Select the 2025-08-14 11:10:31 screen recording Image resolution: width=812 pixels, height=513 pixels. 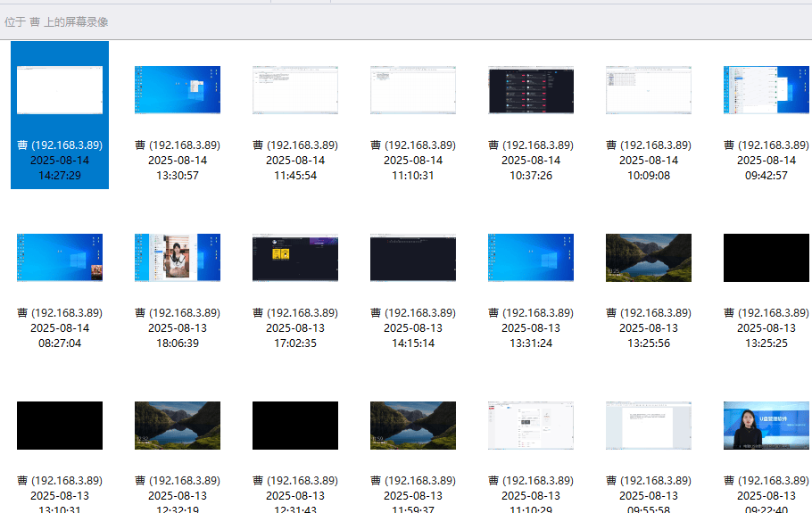pyautogui.click(x=413, y=90)
